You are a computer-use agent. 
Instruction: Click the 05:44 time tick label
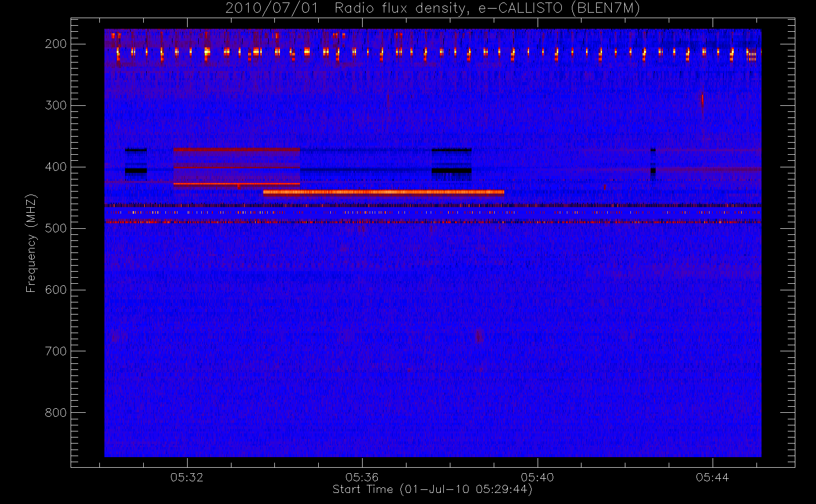pyautogui.click(x=713, y=477)
